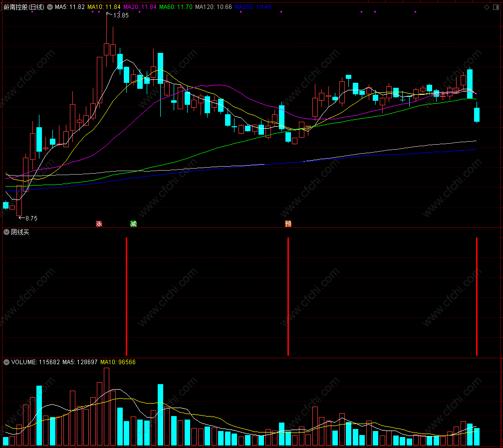Screen dimensions: 503x448
Task: Click the green 减 event marker
Action: 133,224
